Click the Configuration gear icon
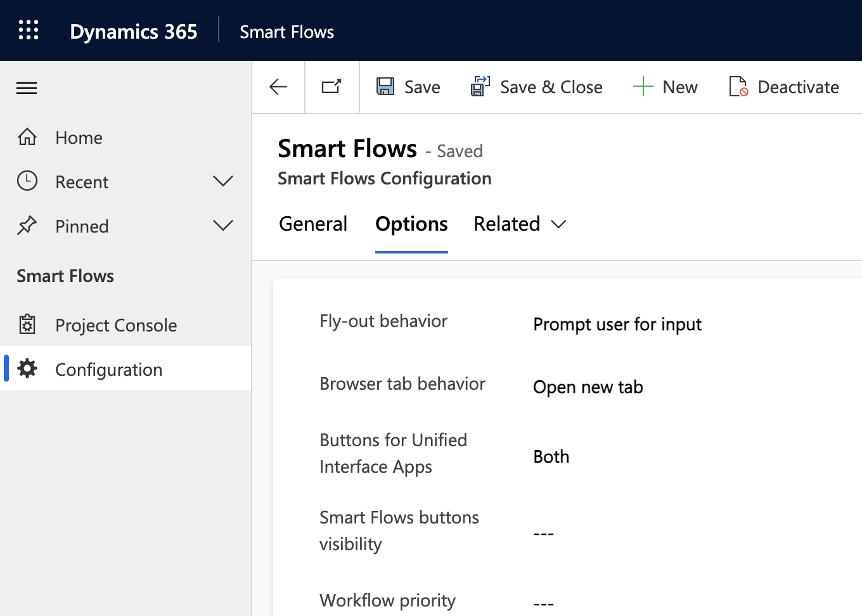 [x=27, y=369]
